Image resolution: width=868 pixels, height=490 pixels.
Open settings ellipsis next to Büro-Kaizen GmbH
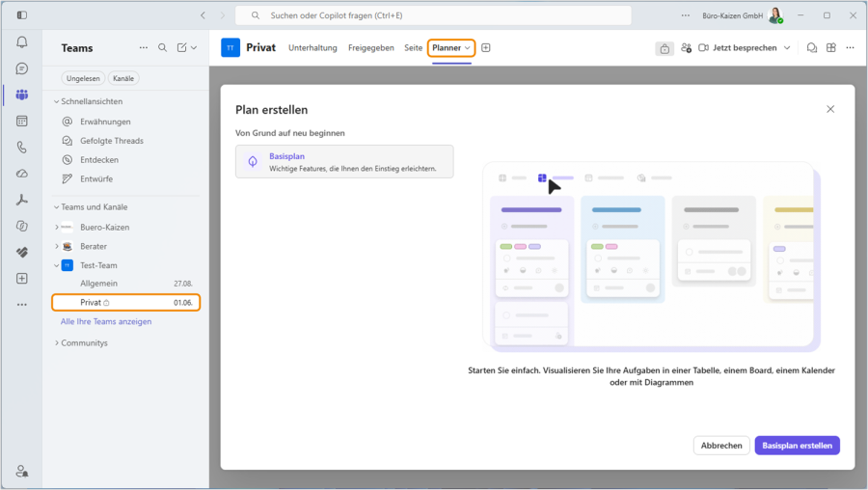tap(686, 15)
